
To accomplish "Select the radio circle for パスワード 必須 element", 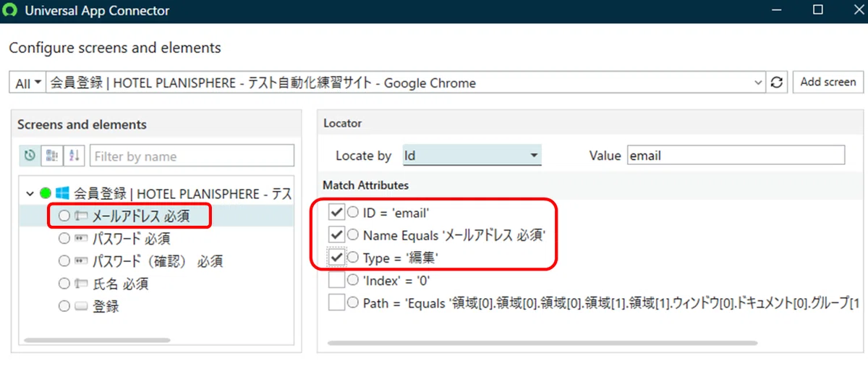I will click(64, 238).
